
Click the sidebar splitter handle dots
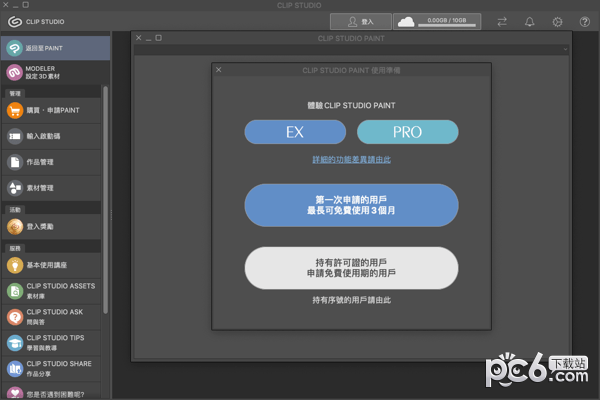pos(111,215)
